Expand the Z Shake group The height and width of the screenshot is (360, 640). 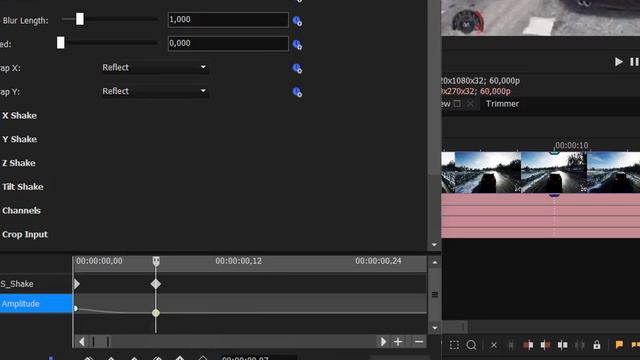pos(19,163)
